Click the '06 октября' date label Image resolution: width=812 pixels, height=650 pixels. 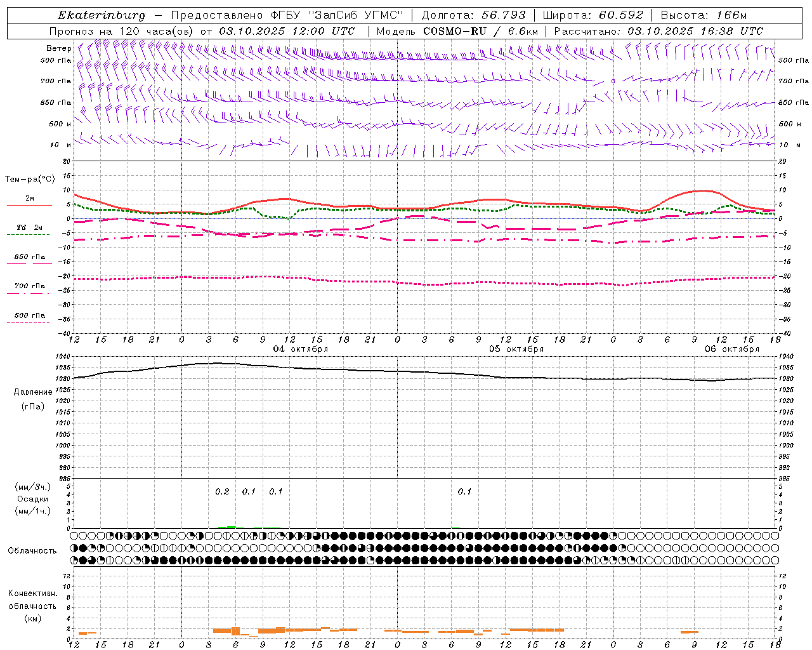732,349
